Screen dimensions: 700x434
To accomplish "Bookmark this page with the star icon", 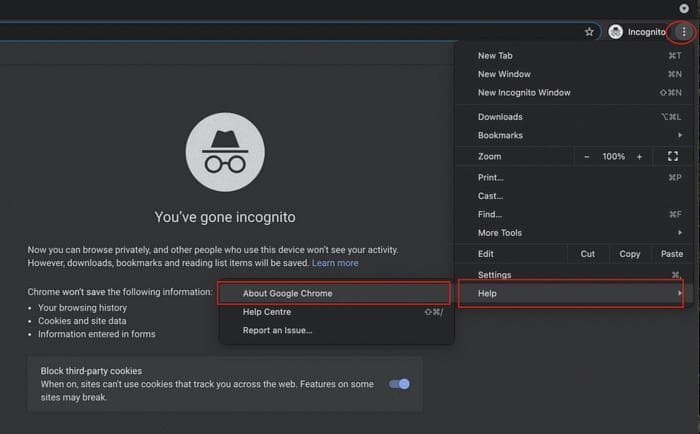I will tap(589, 32).
